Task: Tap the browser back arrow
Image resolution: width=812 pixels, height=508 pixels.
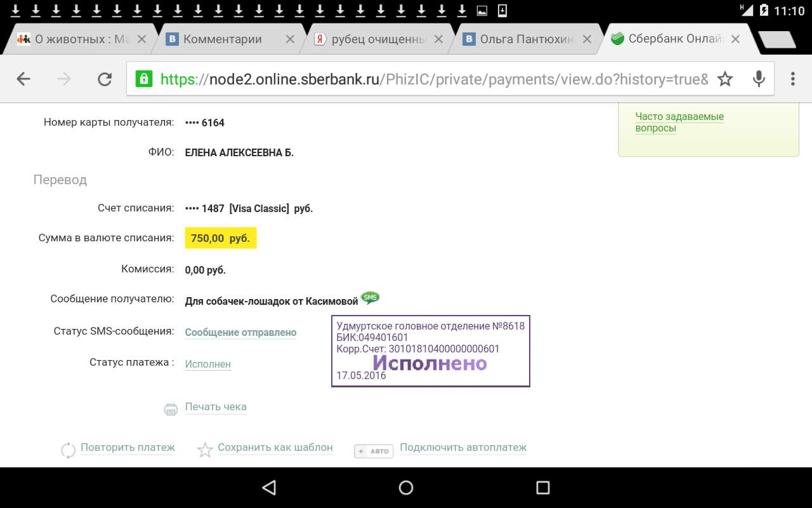Action: tap(23, 79)
